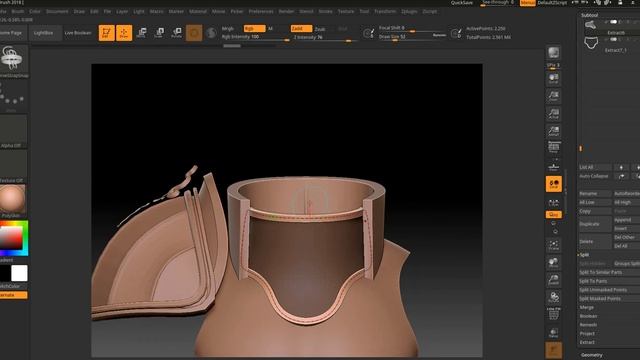Open the Document menu
Viewport: 640px width, 360px height.
(57, 11)
